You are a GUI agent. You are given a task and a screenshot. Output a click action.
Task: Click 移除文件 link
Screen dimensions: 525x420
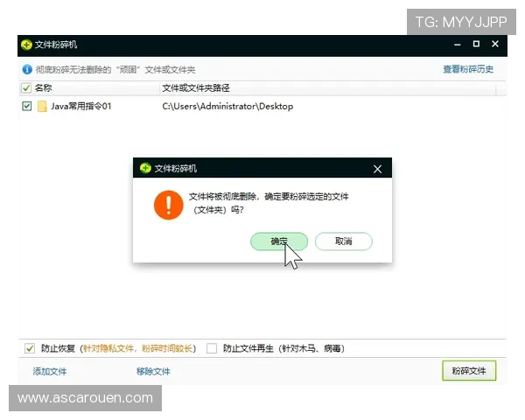(x=153, y=371)
